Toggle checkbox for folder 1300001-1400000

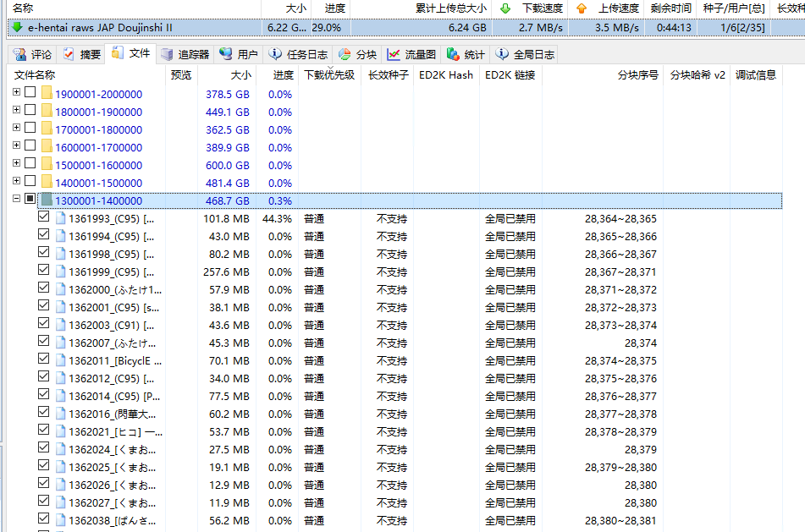(30, 200)
